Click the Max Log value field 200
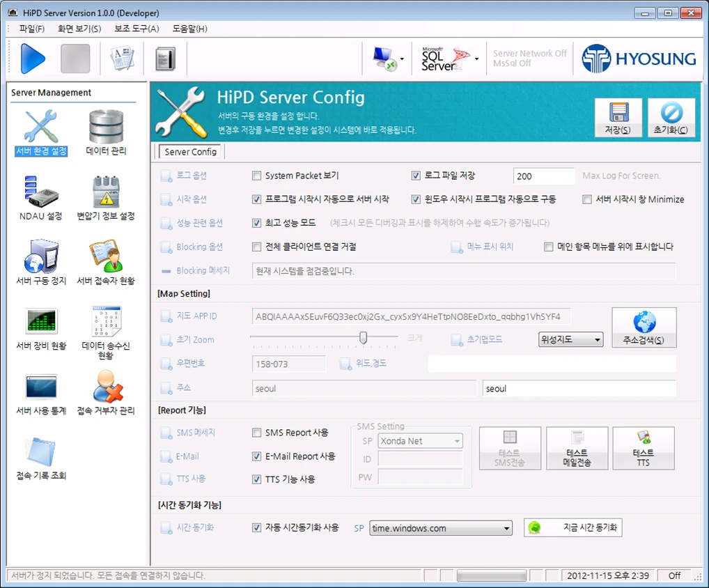 click(544, 176)
